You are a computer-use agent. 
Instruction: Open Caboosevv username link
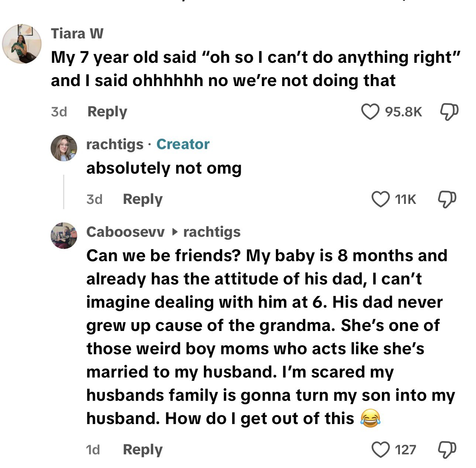pos(125,232)
